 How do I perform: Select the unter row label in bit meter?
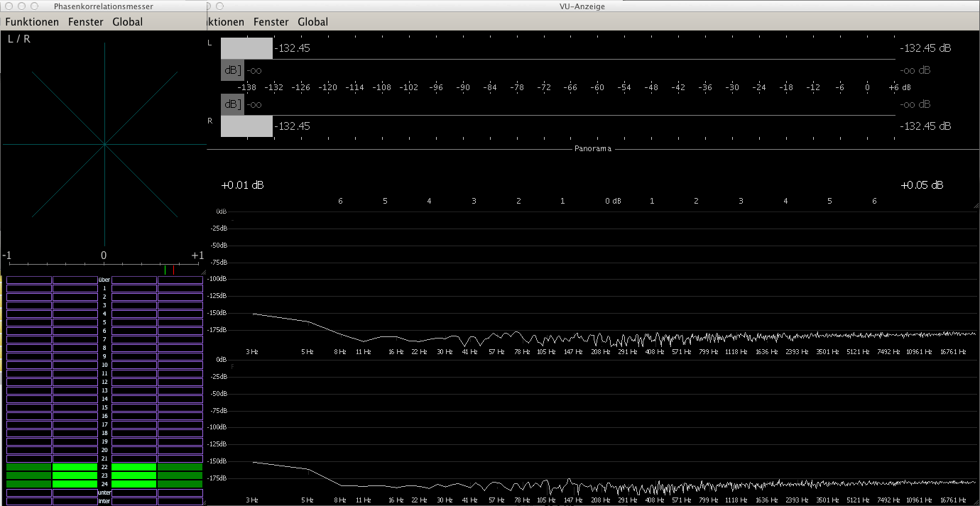coord(104,493)
